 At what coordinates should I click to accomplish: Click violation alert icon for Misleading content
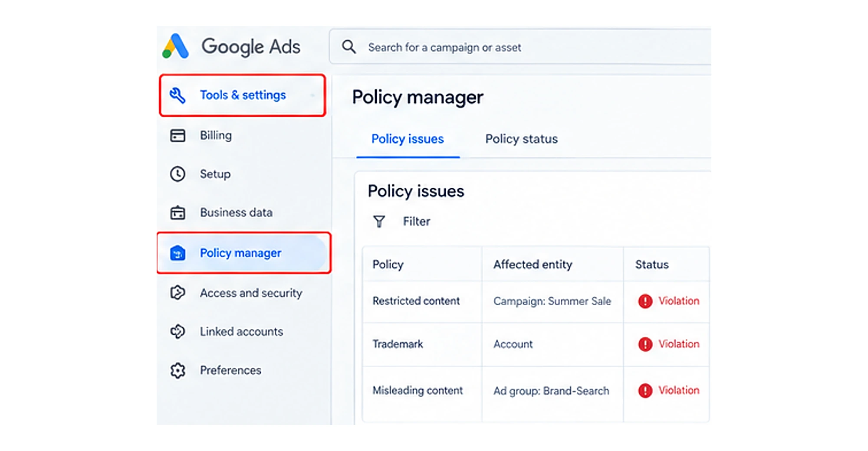(645, 391)
